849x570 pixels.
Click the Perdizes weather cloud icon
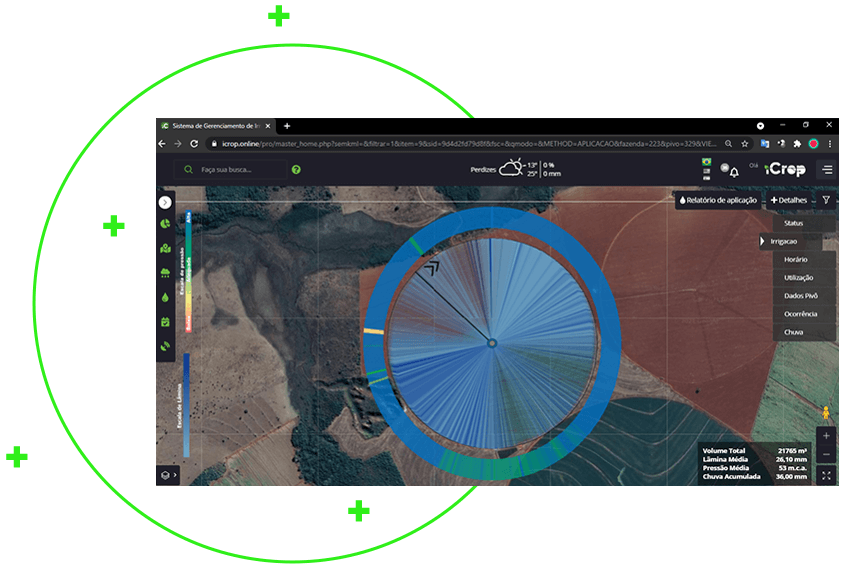511,168
